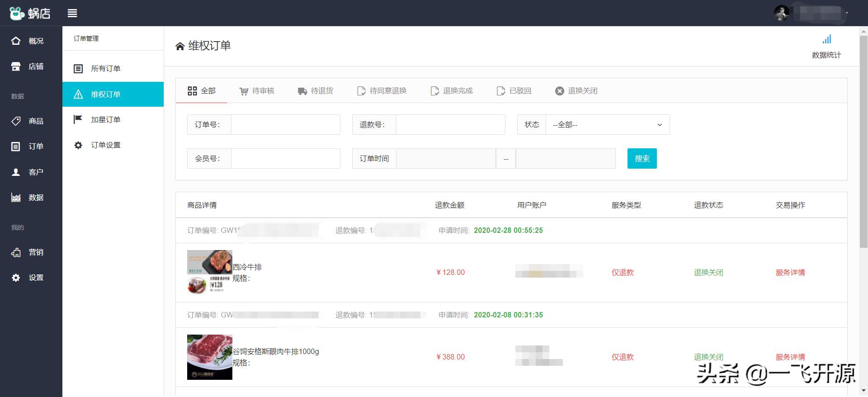This screenshot has width=868, height=397.
Task: Focus the 会员号 input field
Action: (x=286, y=159)
